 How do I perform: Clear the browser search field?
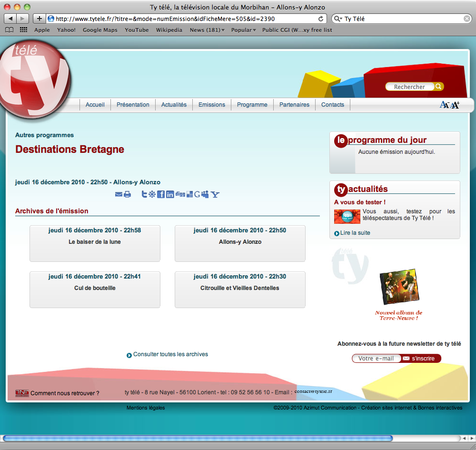[467, 19]
